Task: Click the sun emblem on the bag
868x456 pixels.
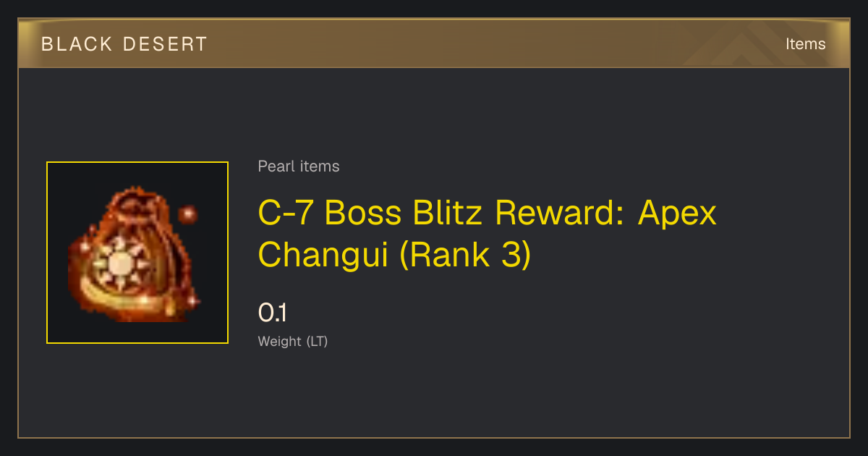Action: point(117,266)
